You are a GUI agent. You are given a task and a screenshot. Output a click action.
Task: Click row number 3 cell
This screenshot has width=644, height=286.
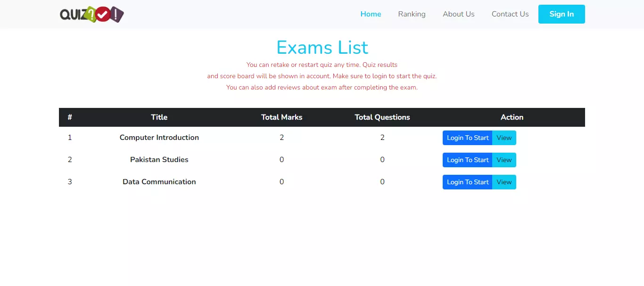(x=70, y=182)
